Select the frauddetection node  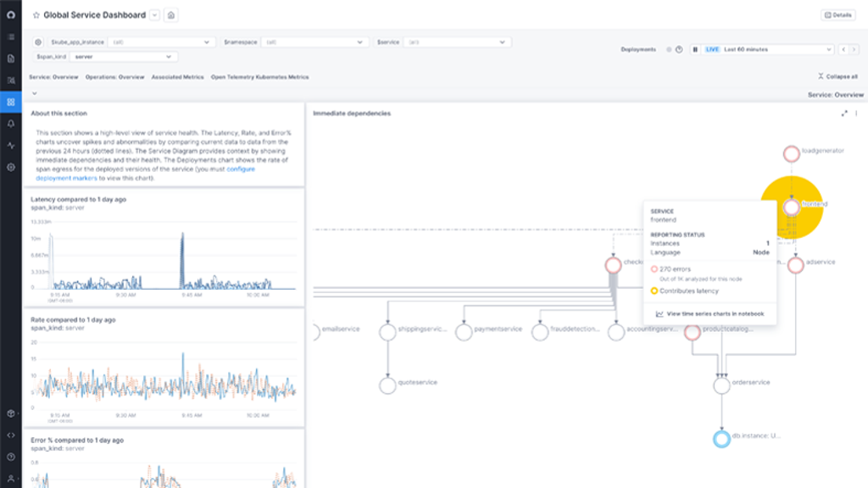[x=540, y=332]
